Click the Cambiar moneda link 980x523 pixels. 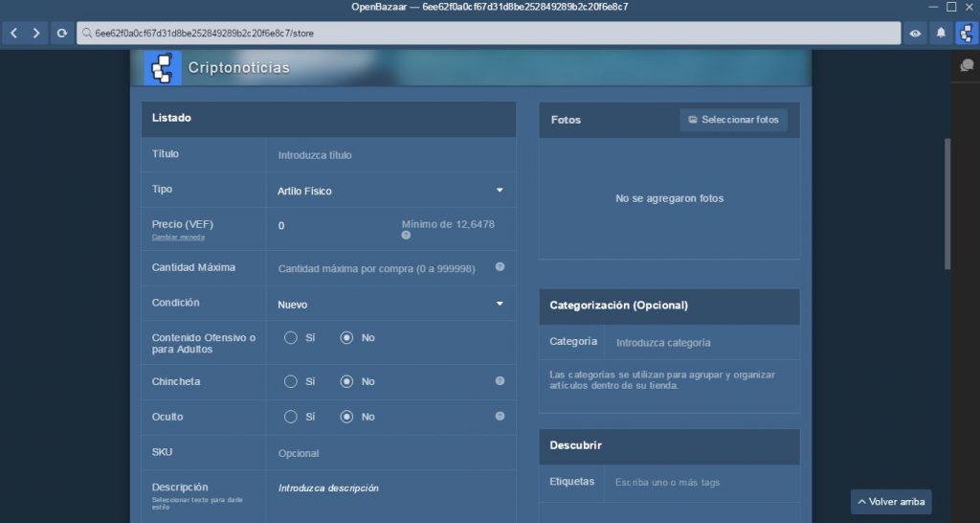(178, 238)
